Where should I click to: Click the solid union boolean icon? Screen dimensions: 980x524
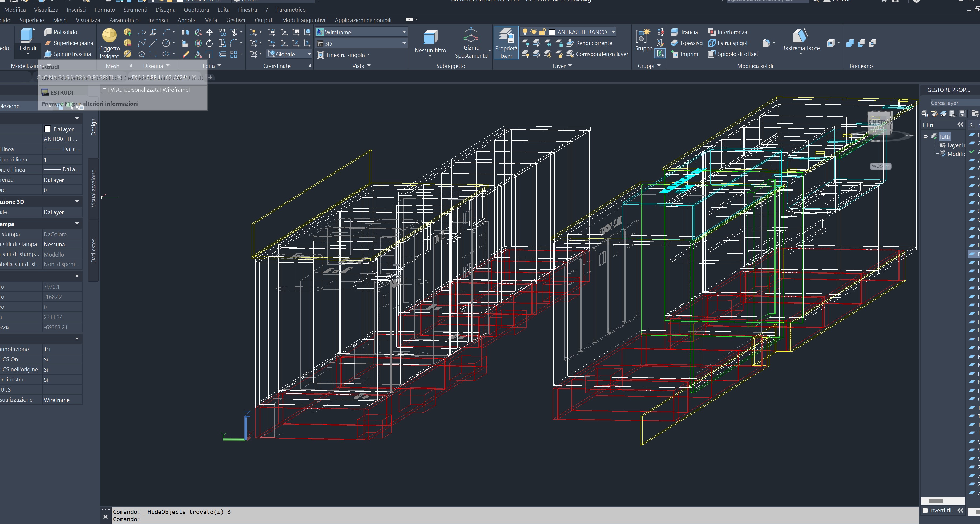coord(850,43)
